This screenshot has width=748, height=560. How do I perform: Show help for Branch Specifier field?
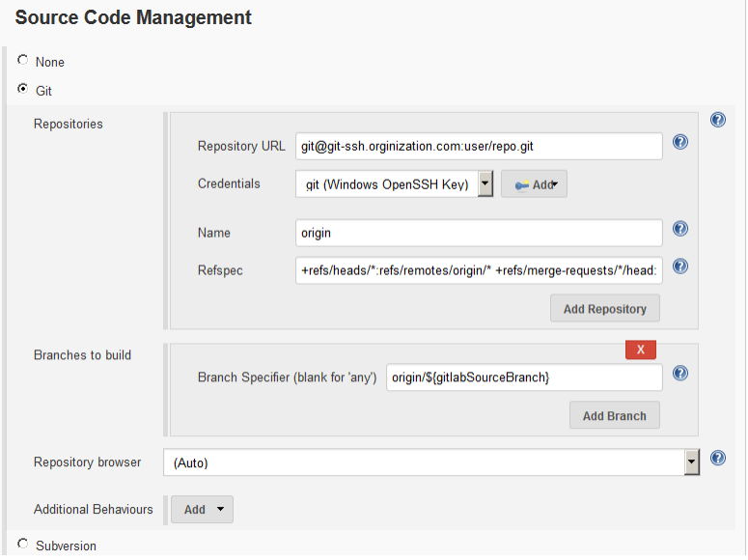679,373
